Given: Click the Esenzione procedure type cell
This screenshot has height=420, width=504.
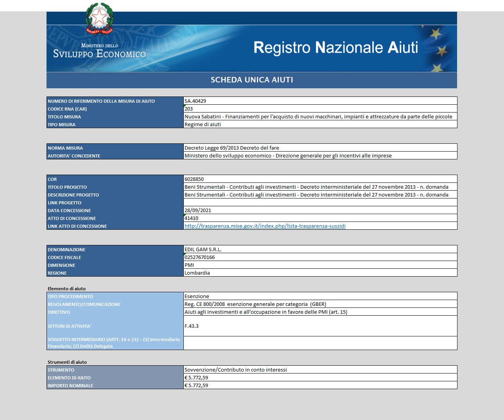Looking at the screenshot, I should click(x=320, y=296).
